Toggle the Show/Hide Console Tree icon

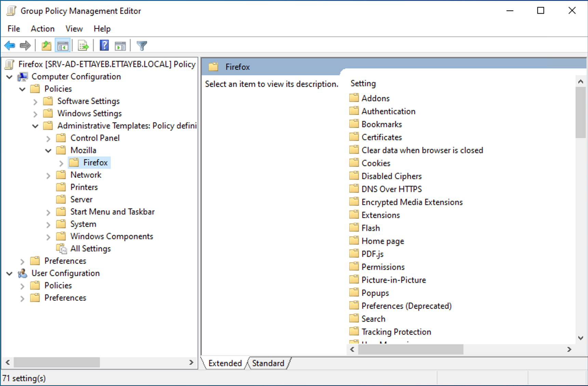coord(63,45)
